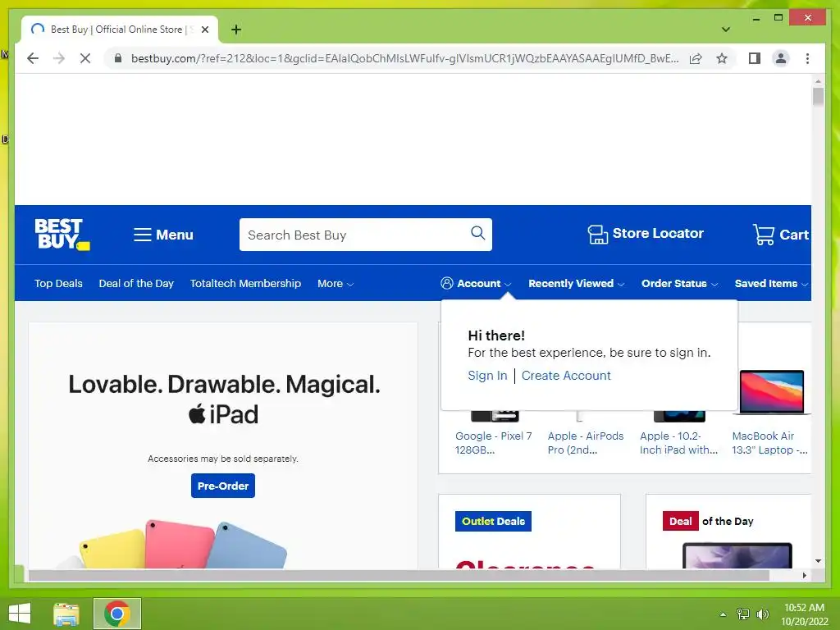Screen dimensions: 840x630
Task: Open the Store Locator
Action: tap(646, 234)
